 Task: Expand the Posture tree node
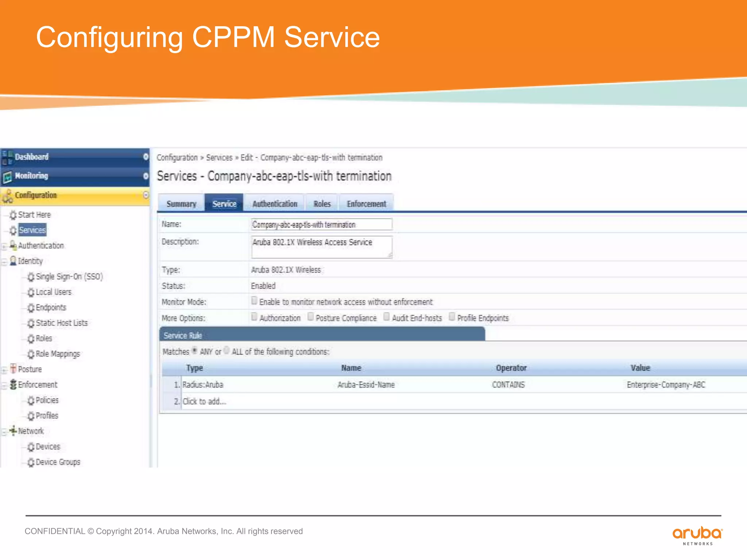pyautogui.click(x=4, y=370)
